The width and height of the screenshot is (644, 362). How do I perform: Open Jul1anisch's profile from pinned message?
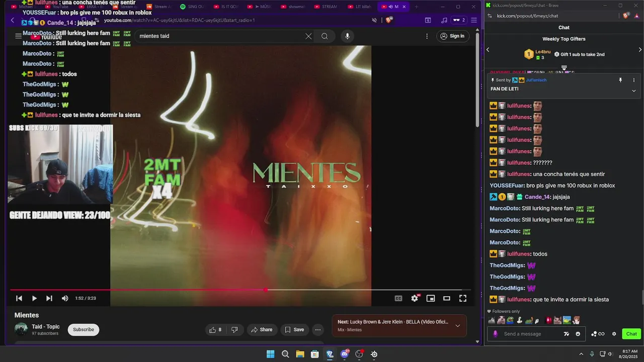pyautogui.click(x=536, y=80)
